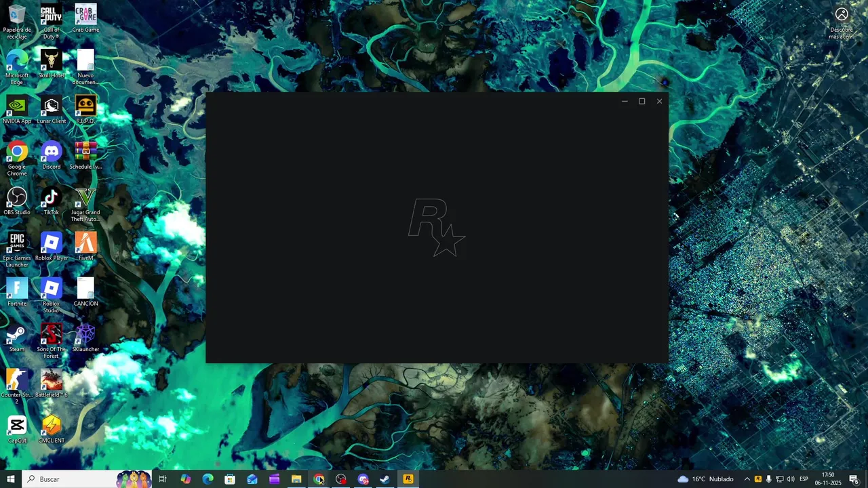The height and width of the screenshot is (488, 868).
Task: Select the CapCut desktop shortcut
Action: pyautogui.click(x=17, y=429)
